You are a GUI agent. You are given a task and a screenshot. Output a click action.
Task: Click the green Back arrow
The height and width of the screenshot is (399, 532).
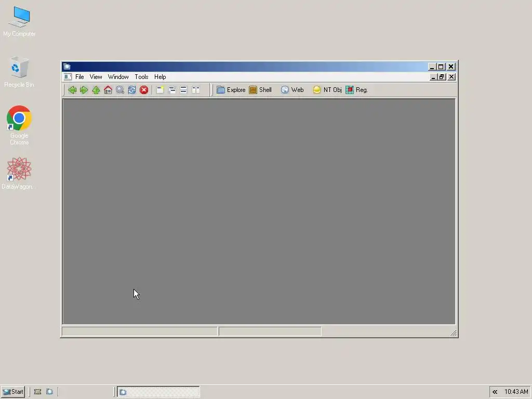(x=72, y=90)
